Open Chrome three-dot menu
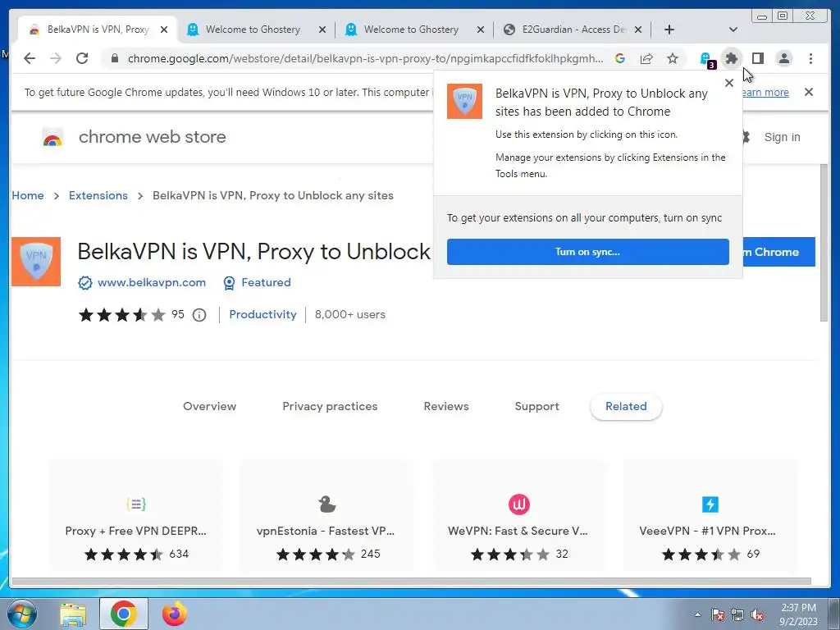The width and height of the screenshot is (840, 630). tap(810, 58)
